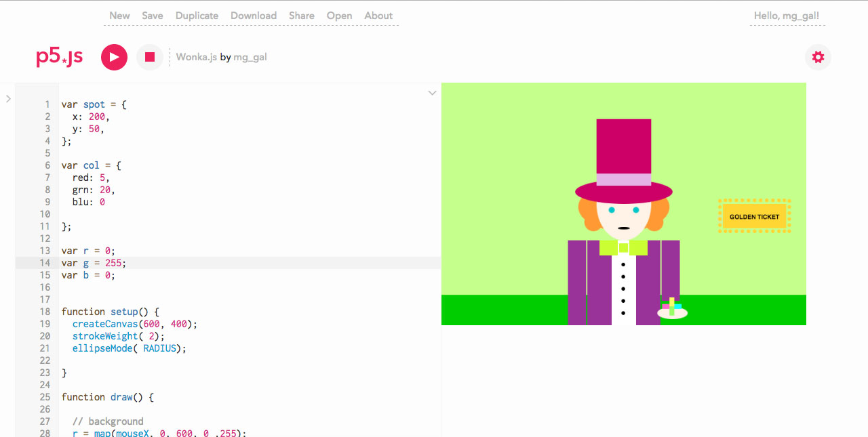Stop the running sketch
This screenshot has height=437, width=868.
[150, 57]
